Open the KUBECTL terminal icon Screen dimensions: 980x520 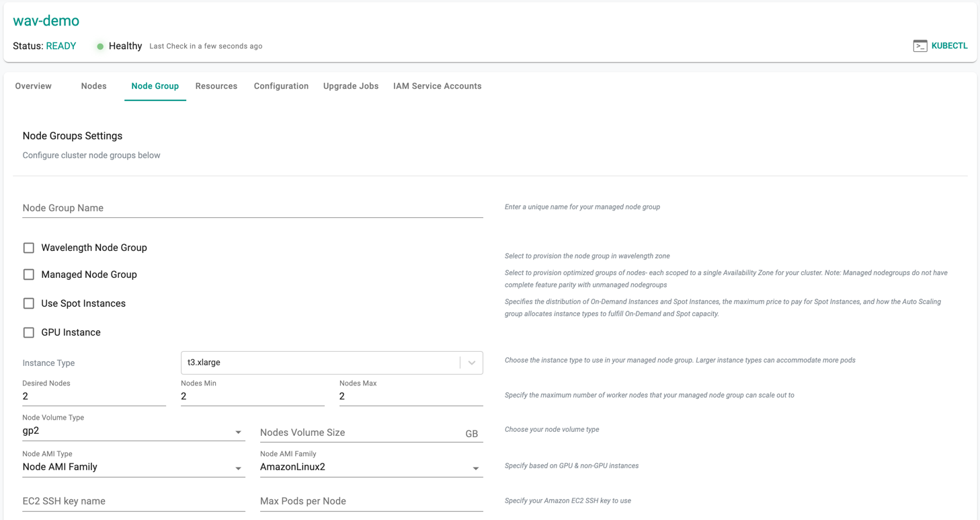[x=920, y=46]
